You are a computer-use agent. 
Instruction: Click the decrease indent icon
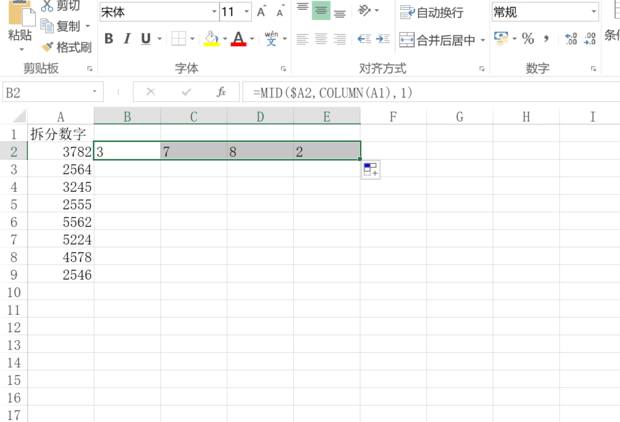coord(364,39)
